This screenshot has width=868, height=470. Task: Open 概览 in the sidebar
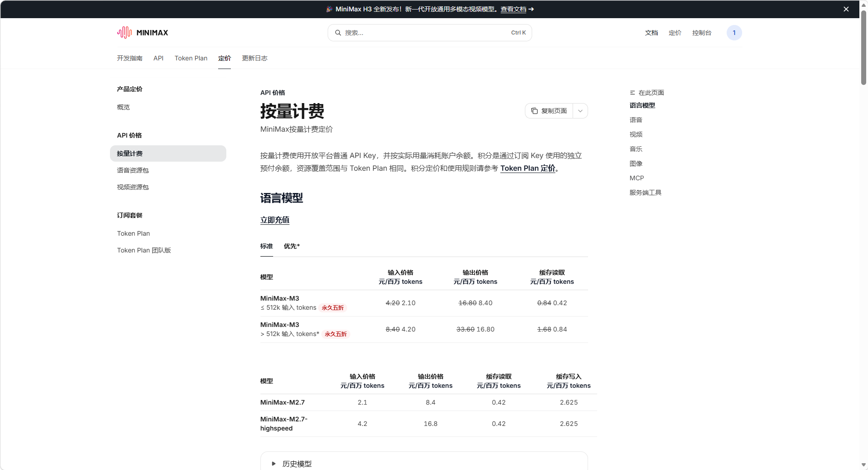pyautogui.click(x=124, y=107)
